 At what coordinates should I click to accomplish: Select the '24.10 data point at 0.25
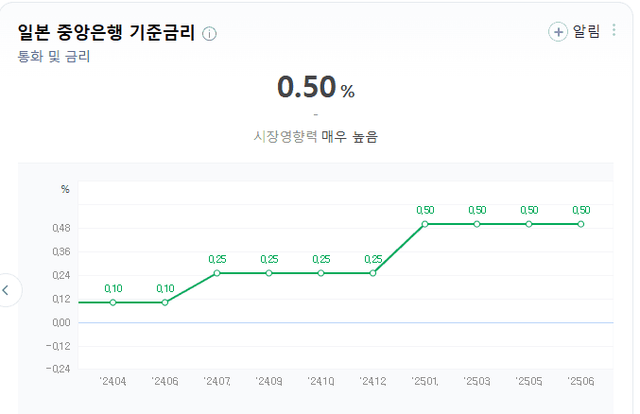(x=321, y=272)
